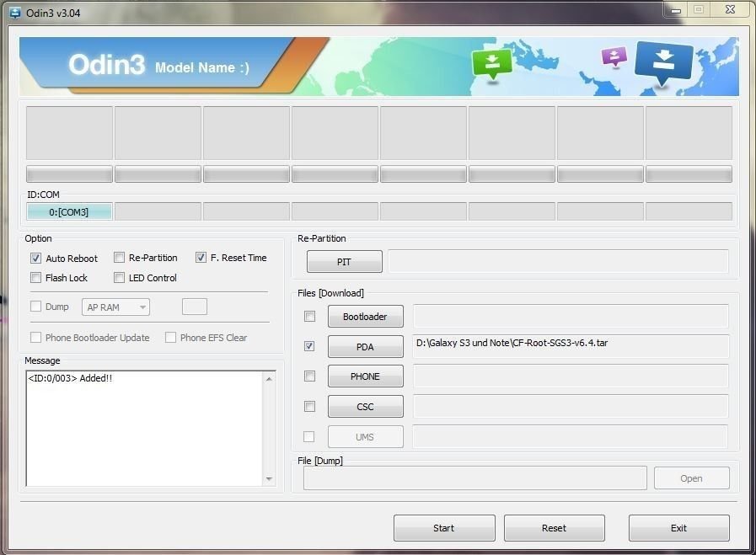Click the small field next to AP RAM

click(x=195, y=307)
